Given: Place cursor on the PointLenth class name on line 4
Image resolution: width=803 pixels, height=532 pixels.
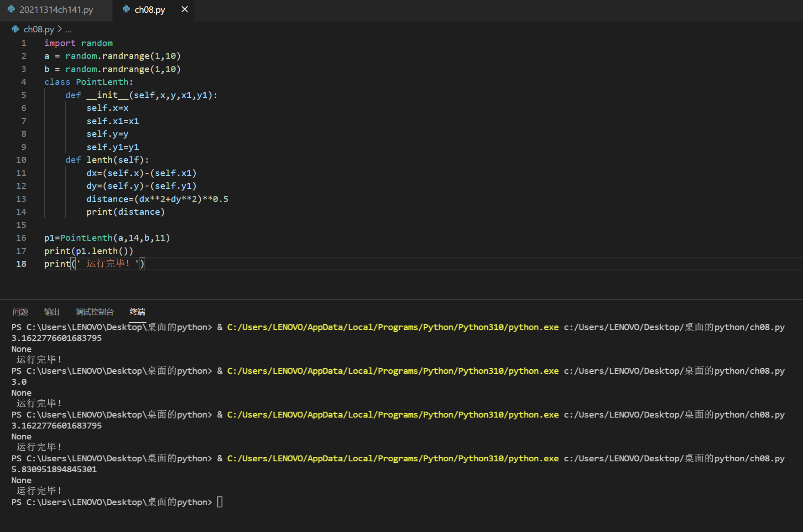Looking at the screenshot, I should click(x=102, y=82).
